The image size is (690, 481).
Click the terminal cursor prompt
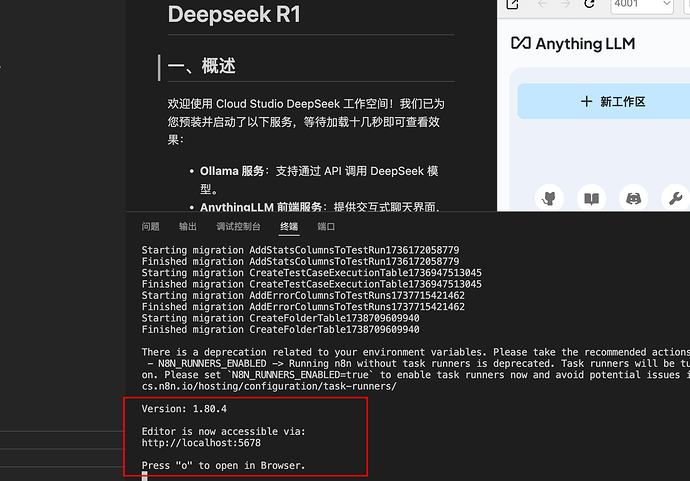click(x=144, y=476)
